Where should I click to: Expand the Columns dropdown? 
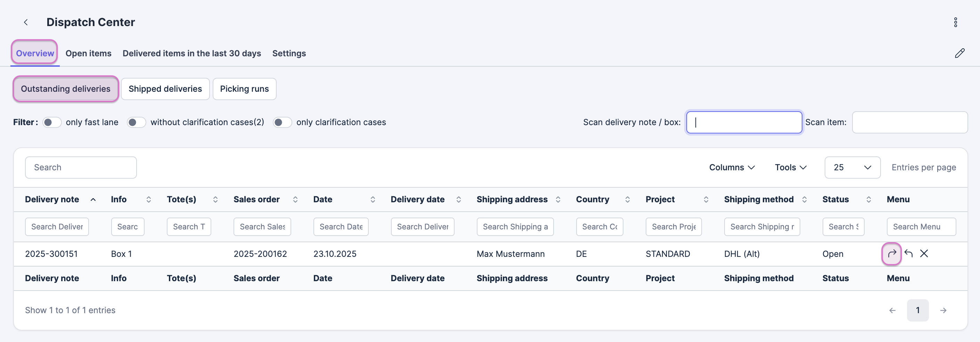pyautogui.click(x=732, y=168)
